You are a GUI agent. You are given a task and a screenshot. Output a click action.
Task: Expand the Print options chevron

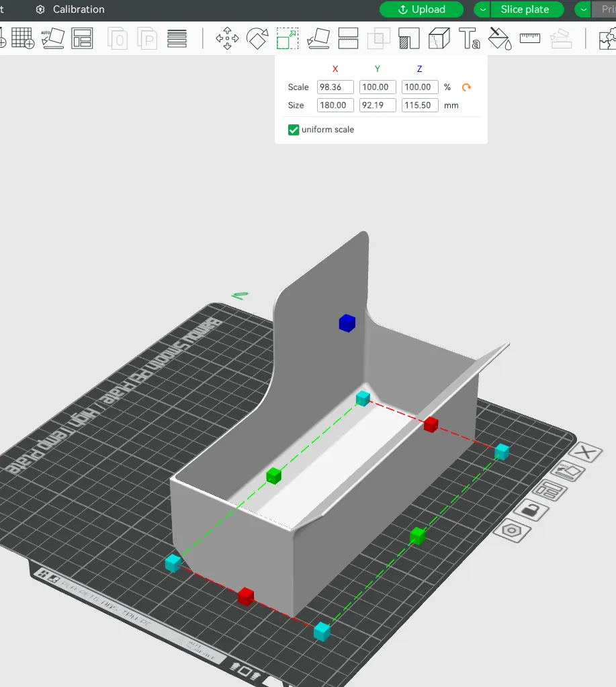[582, 9]
